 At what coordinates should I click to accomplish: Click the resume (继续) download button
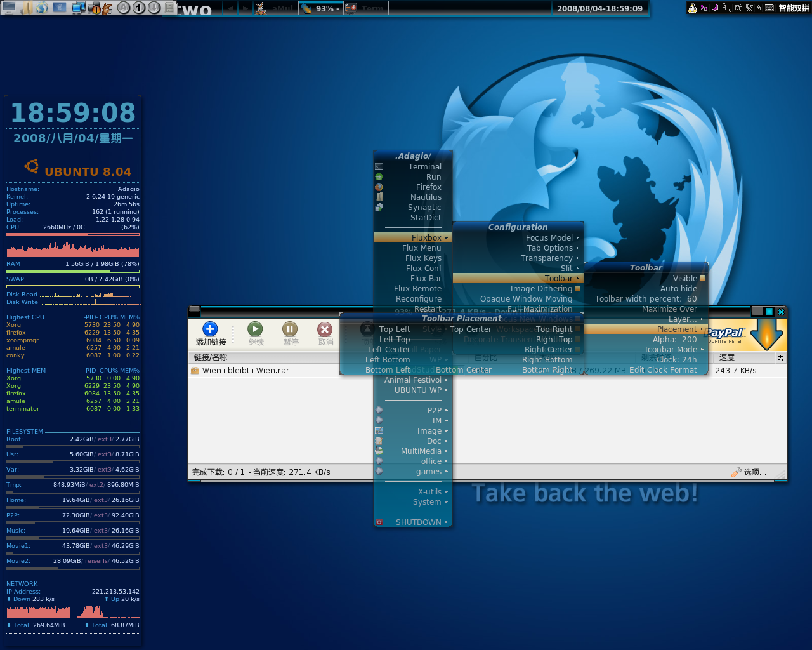(256, 334)
